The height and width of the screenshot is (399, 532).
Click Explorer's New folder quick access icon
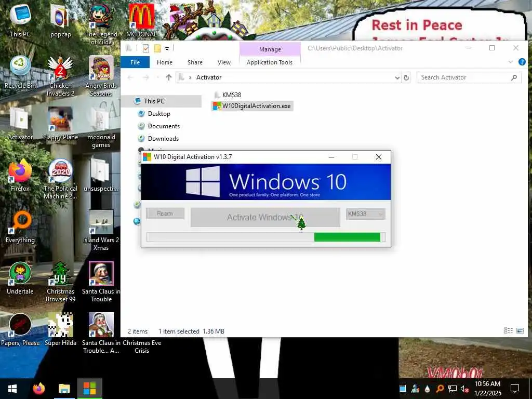tap(157, 48)
